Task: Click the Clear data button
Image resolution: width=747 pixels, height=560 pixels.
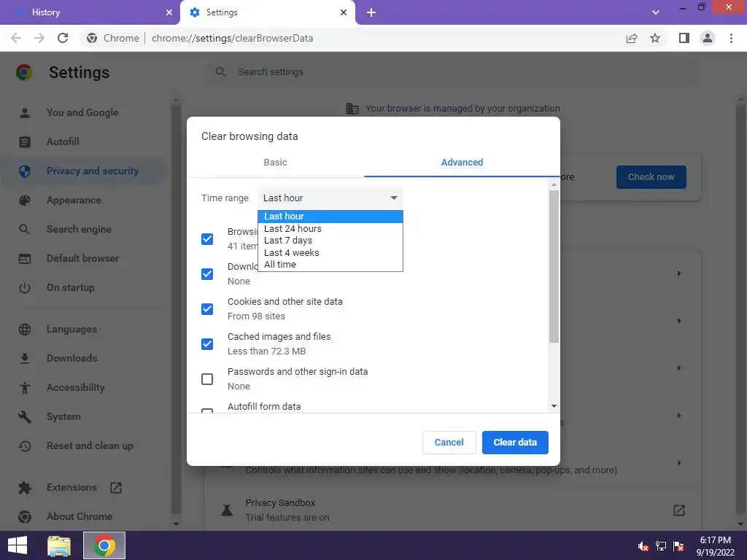Action: [515, 443]
